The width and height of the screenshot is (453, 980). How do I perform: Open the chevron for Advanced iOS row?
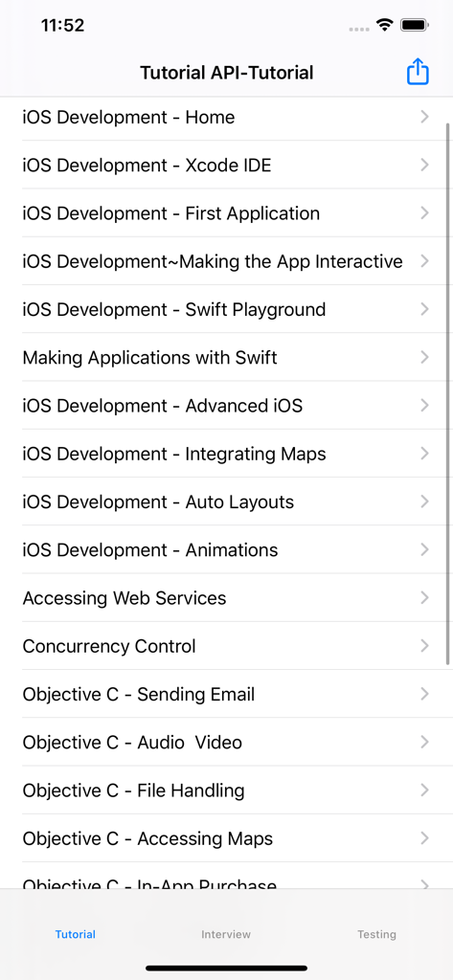425,406
